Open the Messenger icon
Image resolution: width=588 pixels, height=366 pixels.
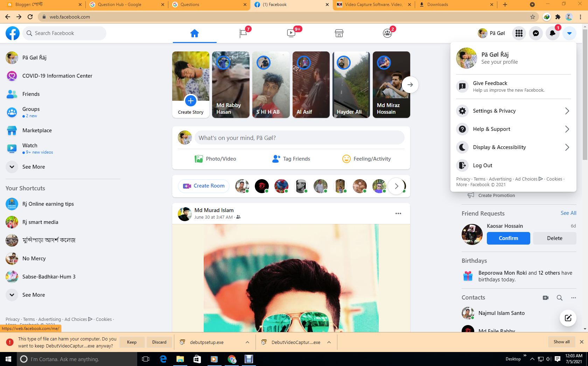536,33
